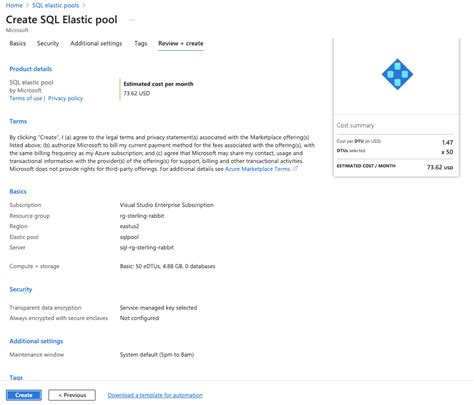Click the cost summary total 73.62 USD

[440, 167]
